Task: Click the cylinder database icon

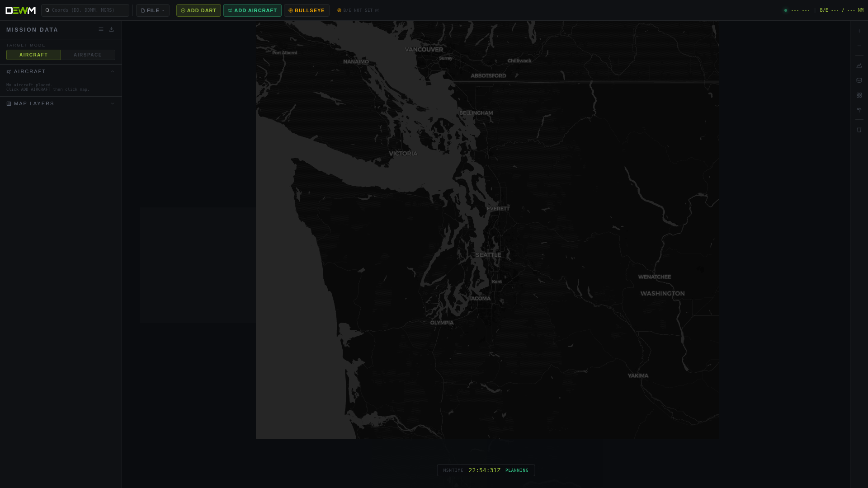Action: 859,80
